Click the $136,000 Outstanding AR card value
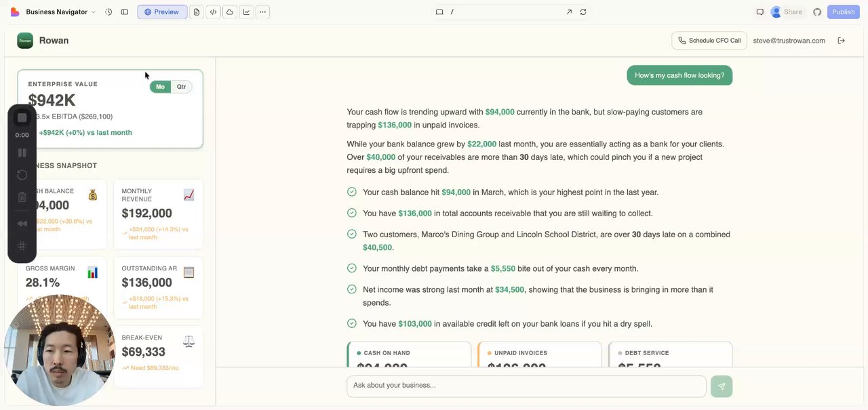Image resolution: width=868 pixels, height=410 pixels. [146, 283]
